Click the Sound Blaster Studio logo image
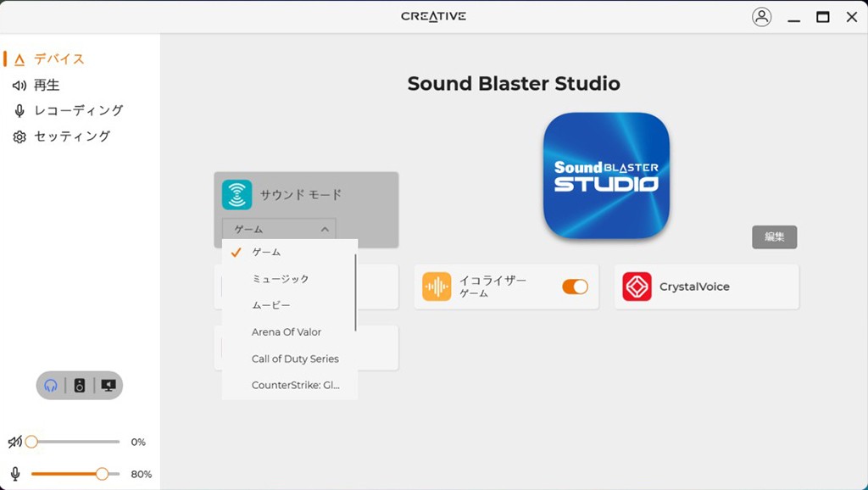The width and height of the screenshot is (868, 490). (606, 175)
